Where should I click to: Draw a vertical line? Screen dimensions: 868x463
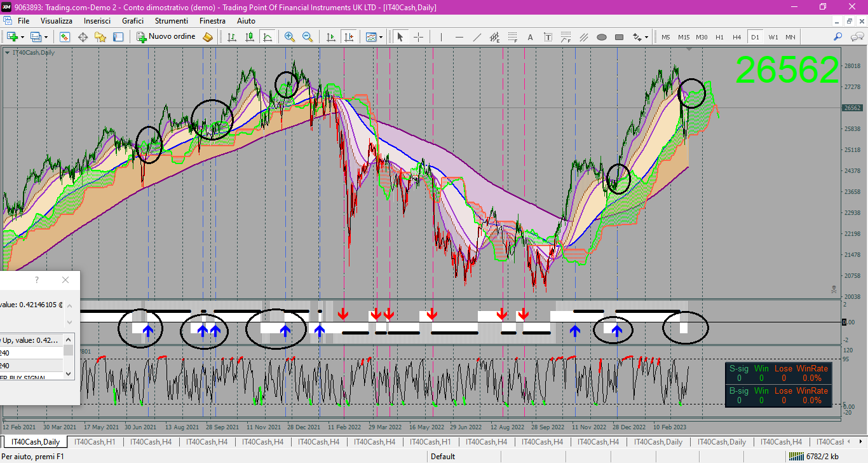coord(440,37)
